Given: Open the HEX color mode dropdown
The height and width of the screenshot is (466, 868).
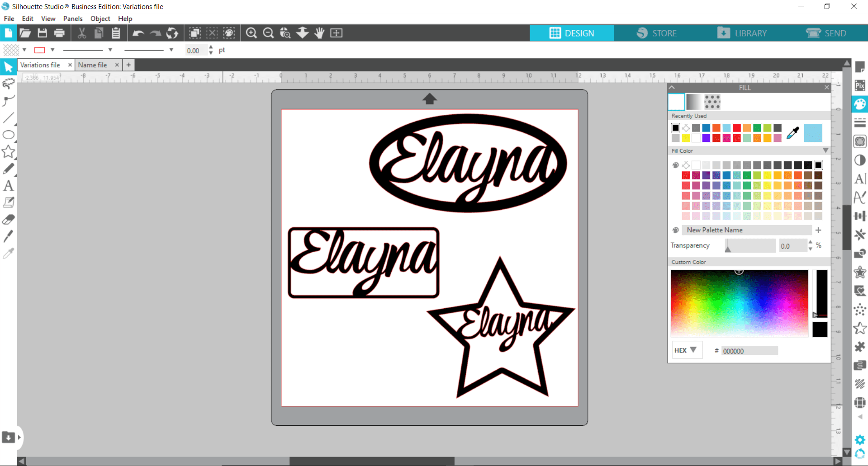Looking at the screenshot, I should [x=687, y=350].
